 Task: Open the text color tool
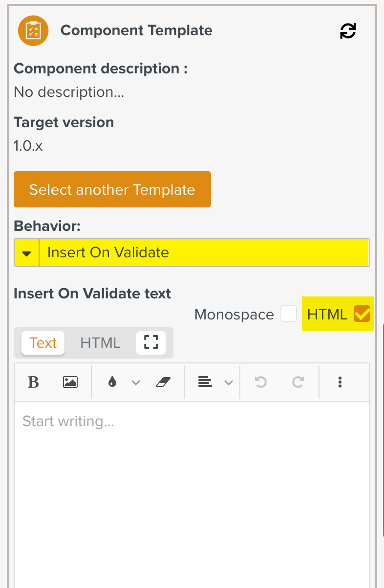pyautogui.click(x=111, y=382)
